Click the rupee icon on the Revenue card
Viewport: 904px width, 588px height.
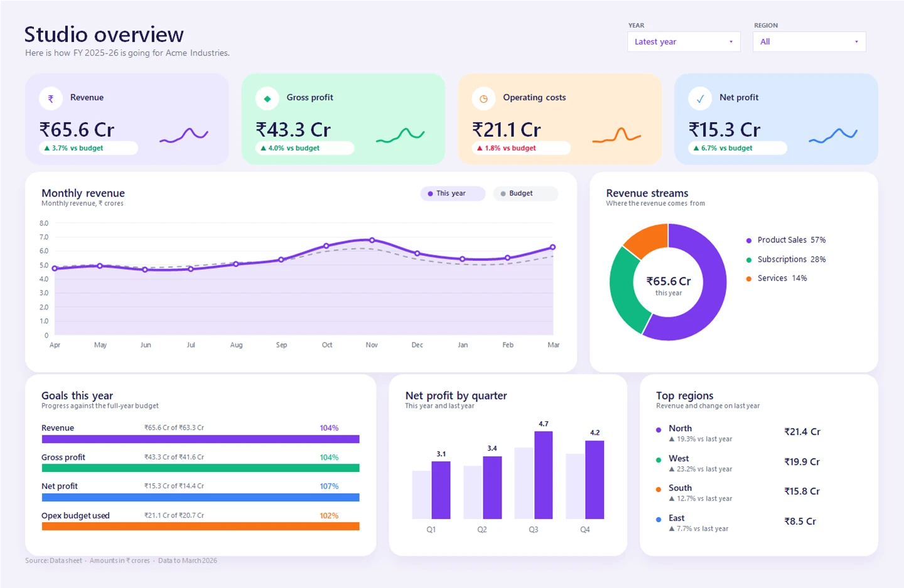[x=51, y=99]
